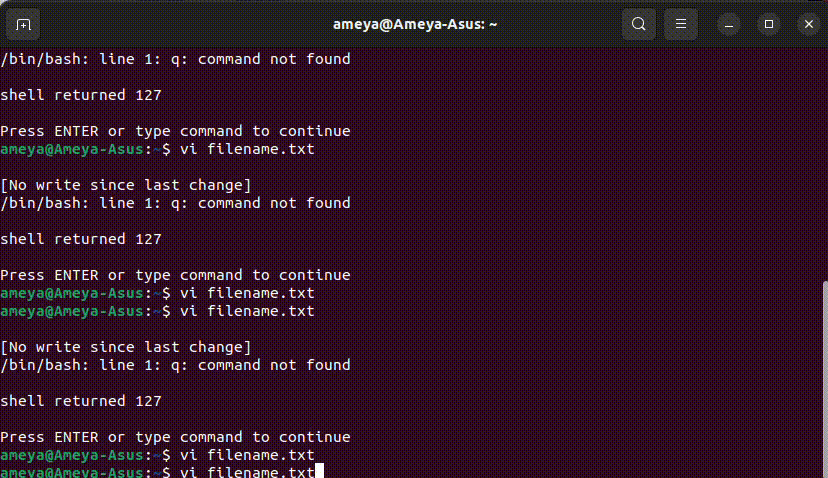The width and height of the screenshot is (828, 478).
Task: Click the window title ameya@Ameya-Asus: ~
Action: [415, 24]
